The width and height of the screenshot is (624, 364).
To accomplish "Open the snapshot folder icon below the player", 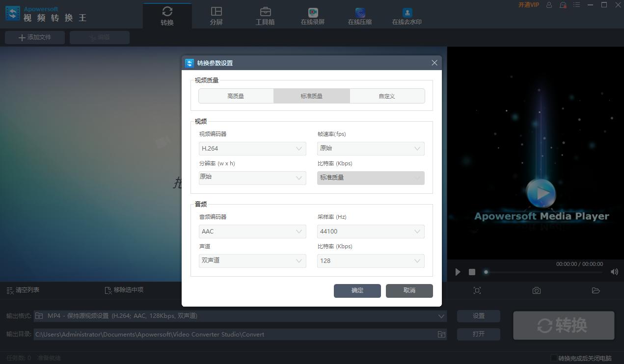I will [596, 290].
